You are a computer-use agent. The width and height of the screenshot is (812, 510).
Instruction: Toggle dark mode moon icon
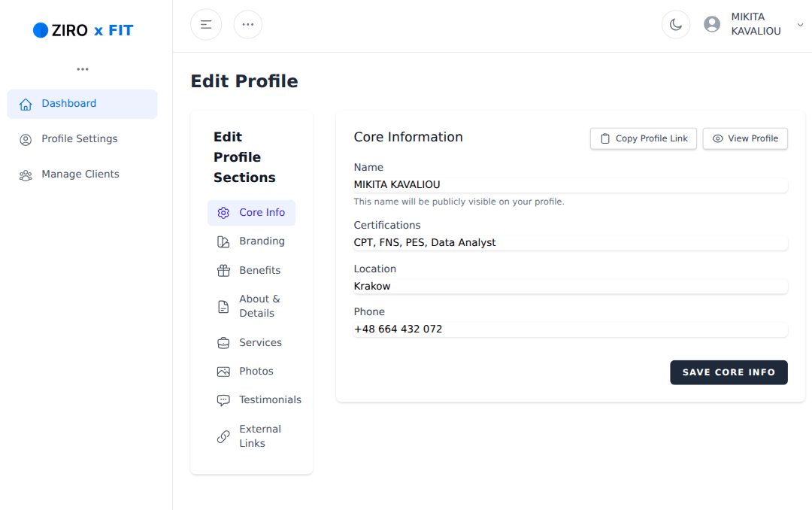click(x=676, y=24)
